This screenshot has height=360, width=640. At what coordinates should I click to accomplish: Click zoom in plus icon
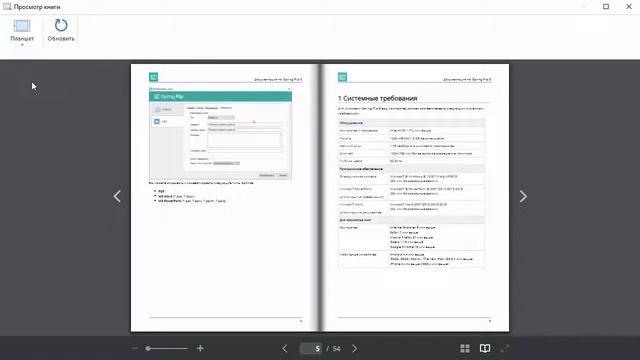[x=200, y=348]
